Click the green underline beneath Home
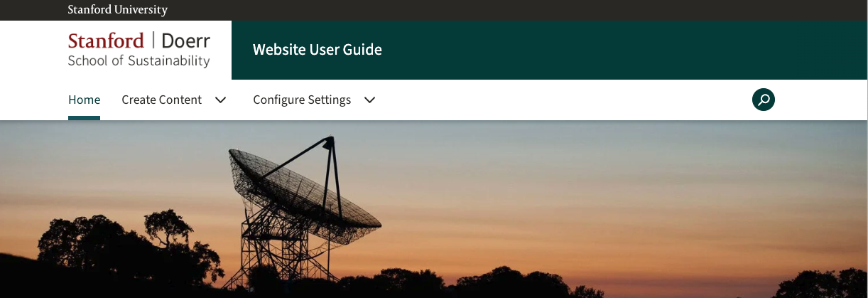Screen dimensions: 868x298 84,118
